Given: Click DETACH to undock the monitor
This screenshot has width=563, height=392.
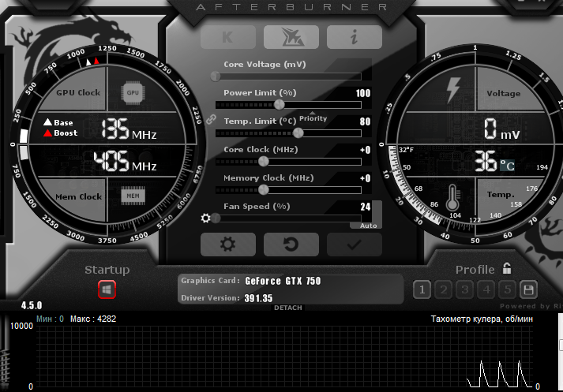Looking at the screenshot, I should [287, 308].
